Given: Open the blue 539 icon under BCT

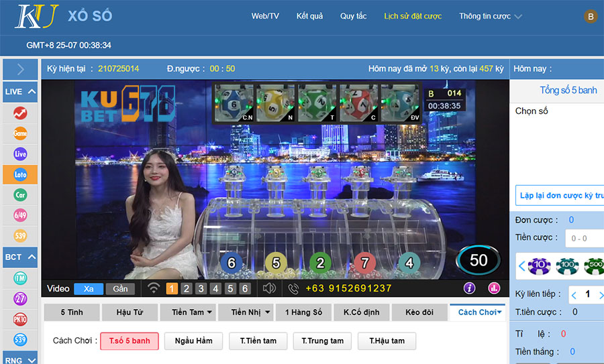Looking at the screenshot, I should pos(20,339).
